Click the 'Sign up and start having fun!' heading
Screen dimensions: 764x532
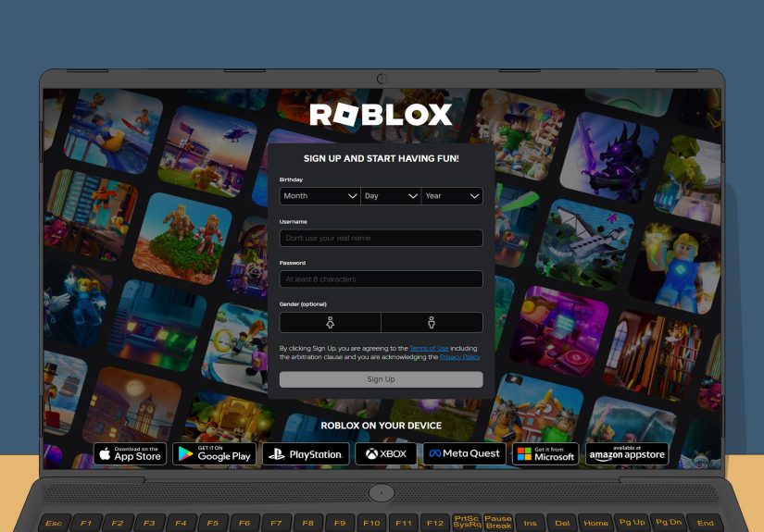pyautogui.click(x=381, y=158)
